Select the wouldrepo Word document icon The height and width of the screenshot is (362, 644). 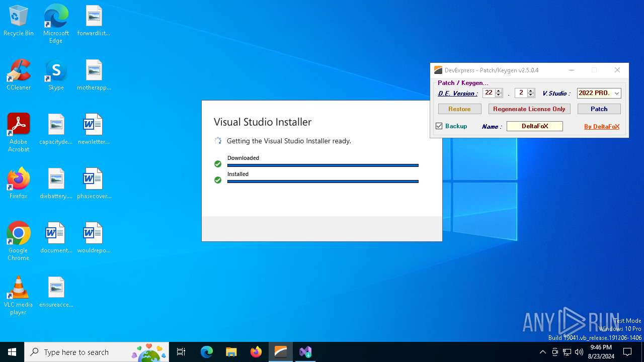click(x=94, y=238)
